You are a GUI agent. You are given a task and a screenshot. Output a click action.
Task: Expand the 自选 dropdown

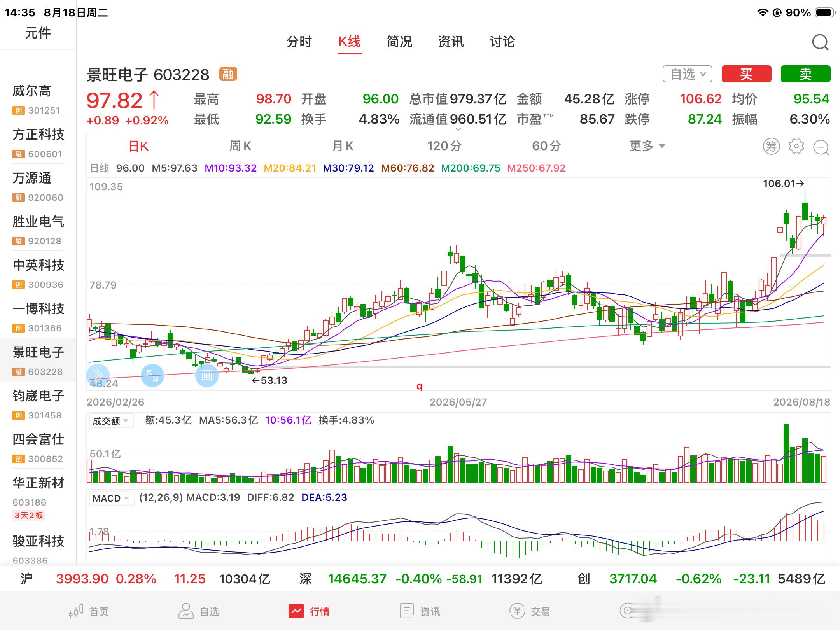click(x=687, y=74)
